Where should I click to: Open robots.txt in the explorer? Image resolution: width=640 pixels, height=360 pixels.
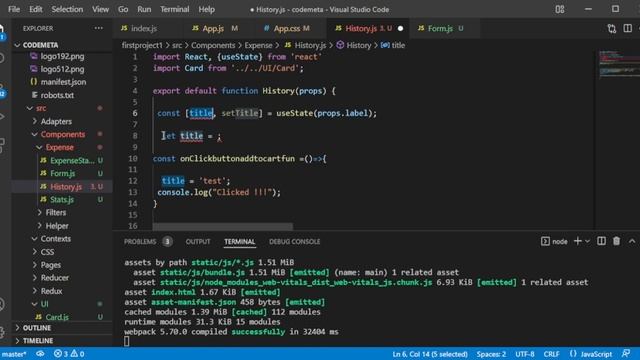click(57, 95)
